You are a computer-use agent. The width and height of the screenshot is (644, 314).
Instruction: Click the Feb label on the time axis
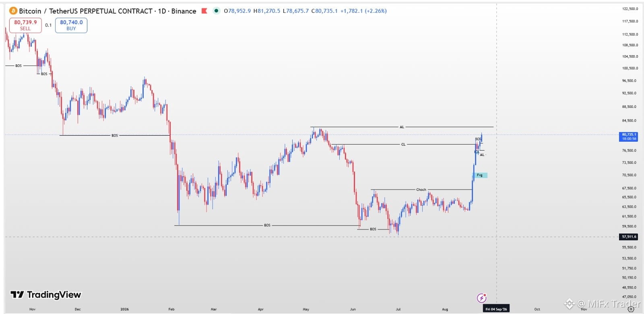coord(171,309)
